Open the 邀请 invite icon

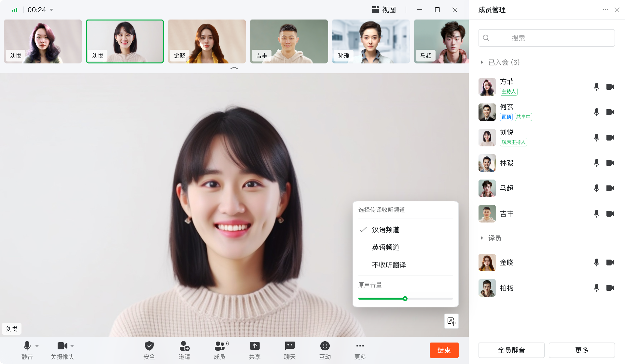click(x=184, y=346)
